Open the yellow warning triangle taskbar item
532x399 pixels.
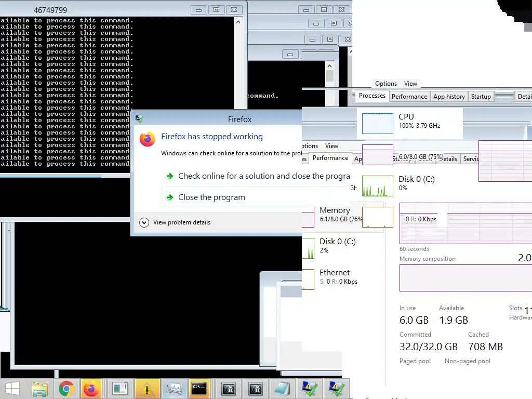[147, 389]
